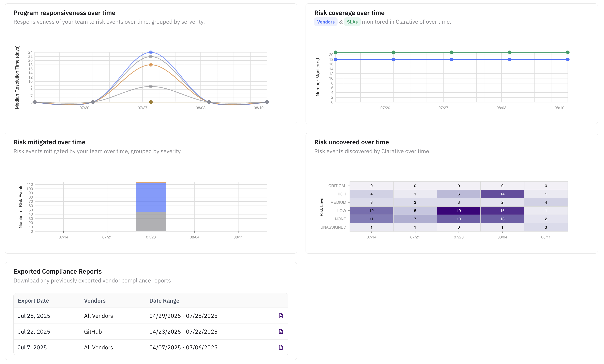The image size is (604, 364).
Task: Click the lower gray point near 8 days
Action: (x=151, y=86)
